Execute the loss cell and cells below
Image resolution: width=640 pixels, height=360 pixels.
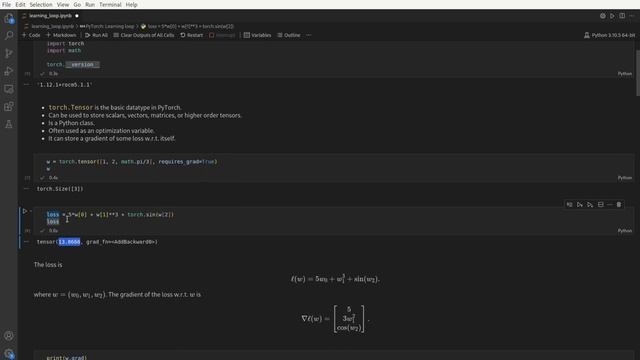590,204
